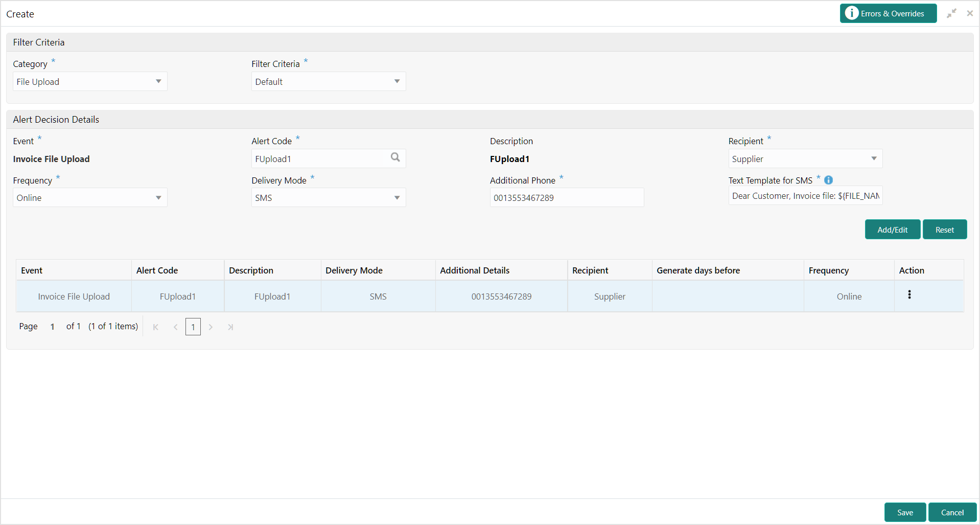Go to next page of results

(x=211, y=327)
